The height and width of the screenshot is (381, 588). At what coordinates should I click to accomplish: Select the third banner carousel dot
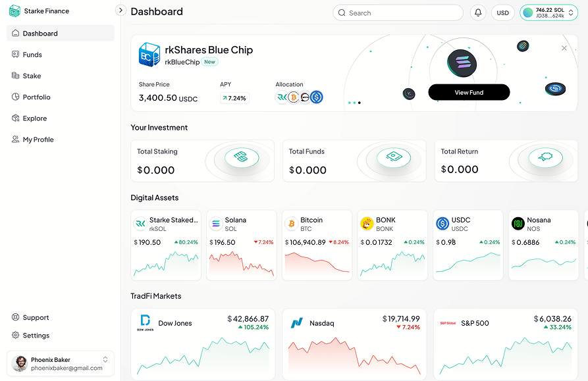click(x=360, y=103)
